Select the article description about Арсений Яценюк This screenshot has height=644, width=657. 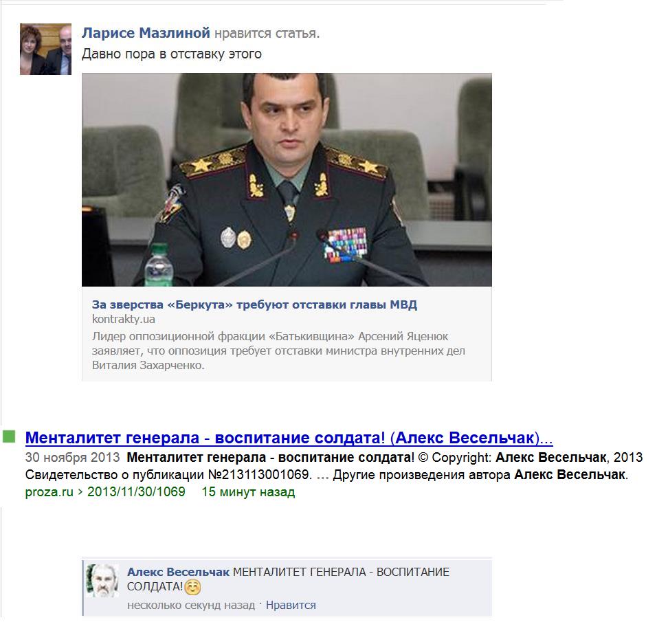point(278,351)
